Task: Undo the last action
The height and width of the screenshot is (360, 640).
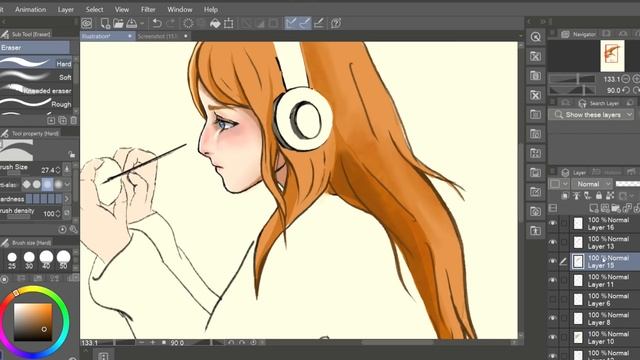Action: pos(157,23)
